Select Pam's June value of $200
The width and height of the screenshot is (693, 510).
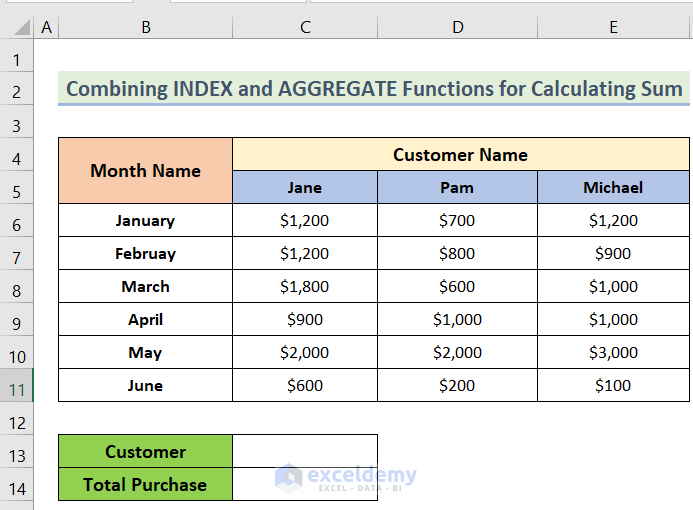[457, 386]
